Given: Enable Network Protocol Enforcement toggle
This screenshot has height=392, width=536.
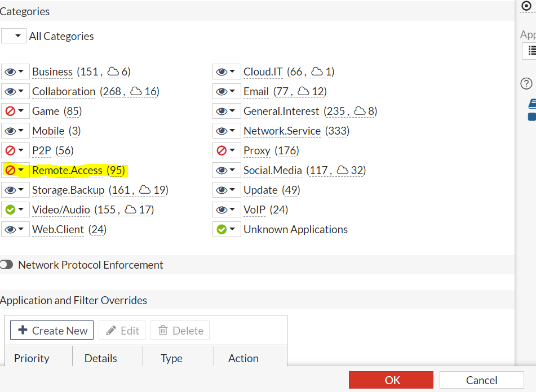Looking at the screenshot, I should tap(7, 265).
